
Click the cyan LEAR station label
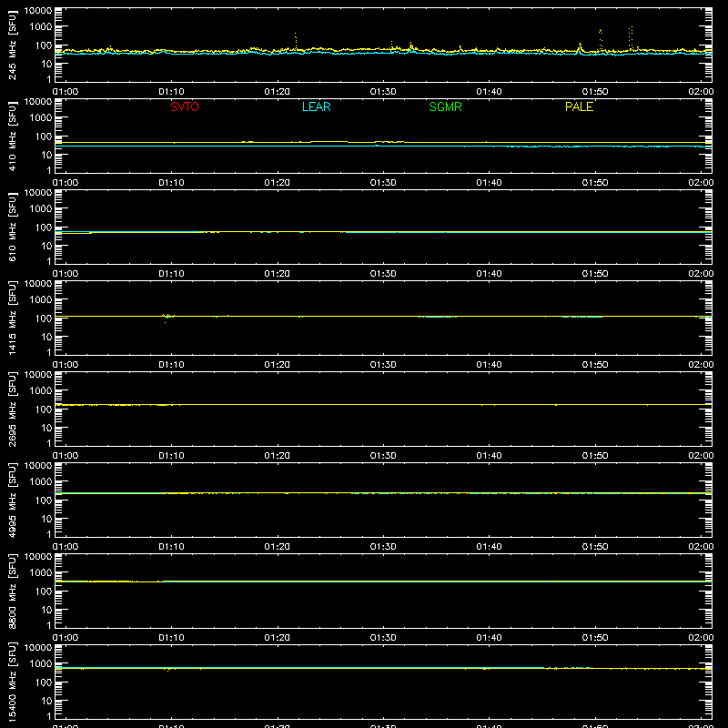tap(316, 106)
